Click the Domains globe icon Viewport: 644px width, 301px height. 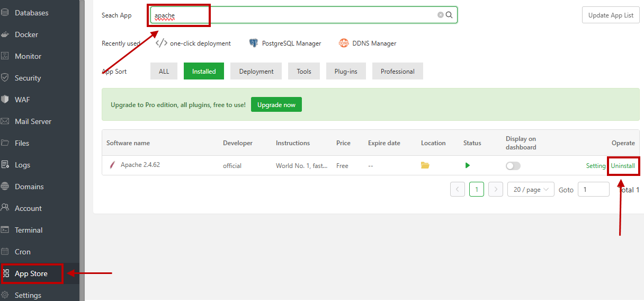coord(5,187)
